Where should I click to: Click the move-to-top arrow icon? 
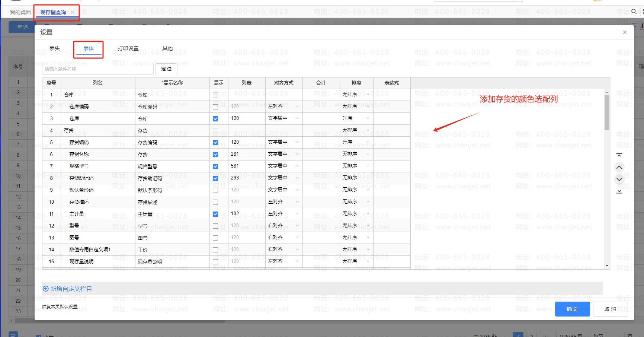click(619, 155)
